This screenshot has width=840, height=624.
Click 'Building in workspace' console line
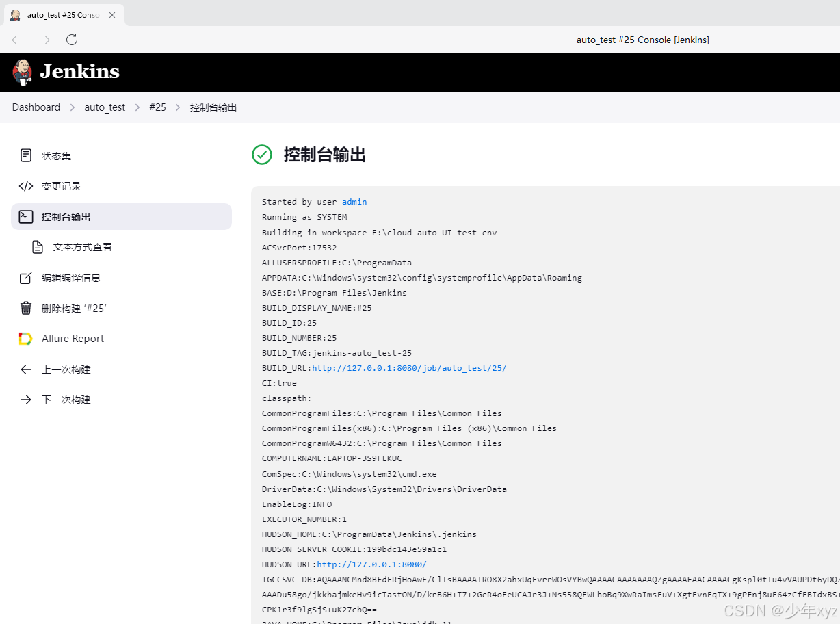(380, 233)
